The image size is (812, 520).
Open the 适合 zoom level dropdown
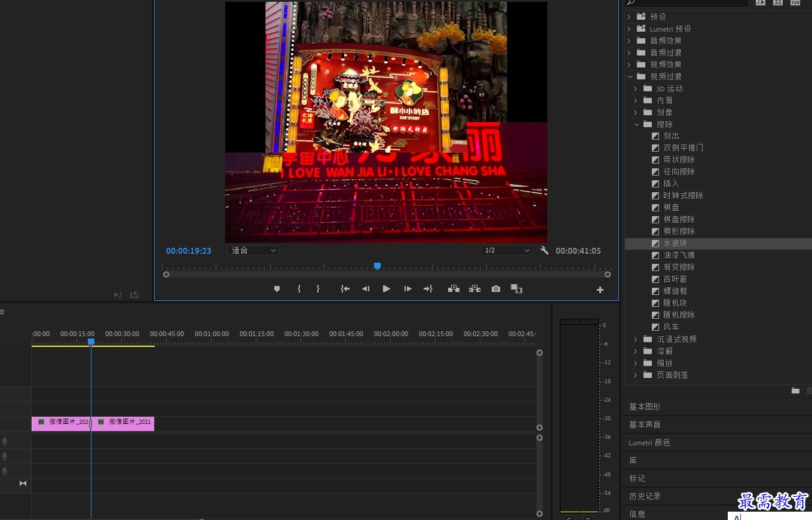point(253,251)
